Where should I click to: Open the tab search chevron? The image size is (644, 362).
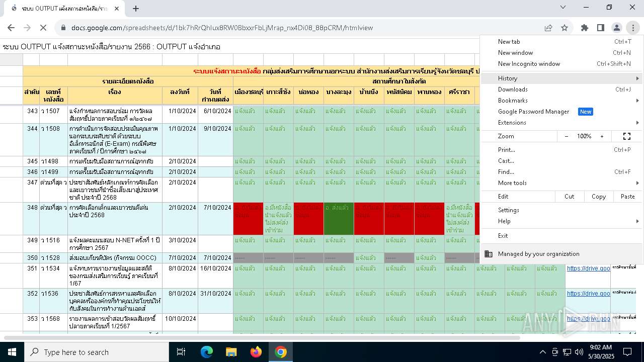(564, 7)
